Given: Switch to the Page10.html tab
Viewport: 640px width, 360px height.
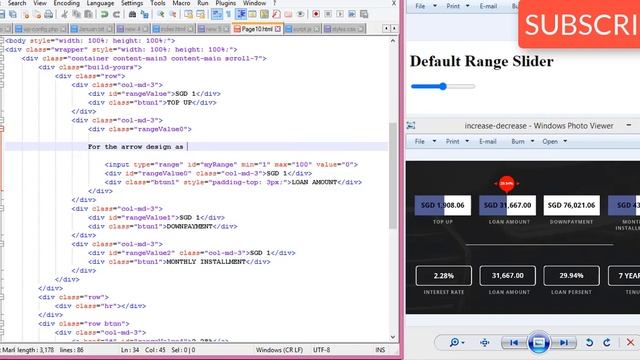Looking at the screenshot, I should tap(256, 29).
